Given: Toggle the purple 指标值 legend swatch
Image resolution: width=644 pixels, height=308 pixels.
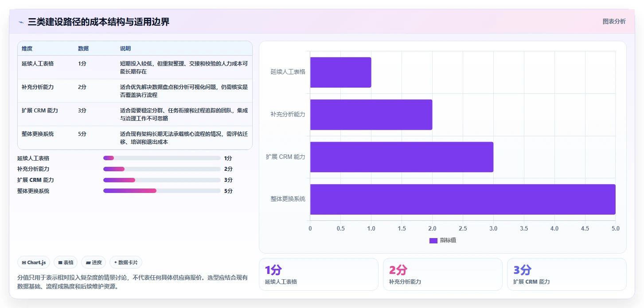Looking at the screenshot, I should (x=433, y=240).
